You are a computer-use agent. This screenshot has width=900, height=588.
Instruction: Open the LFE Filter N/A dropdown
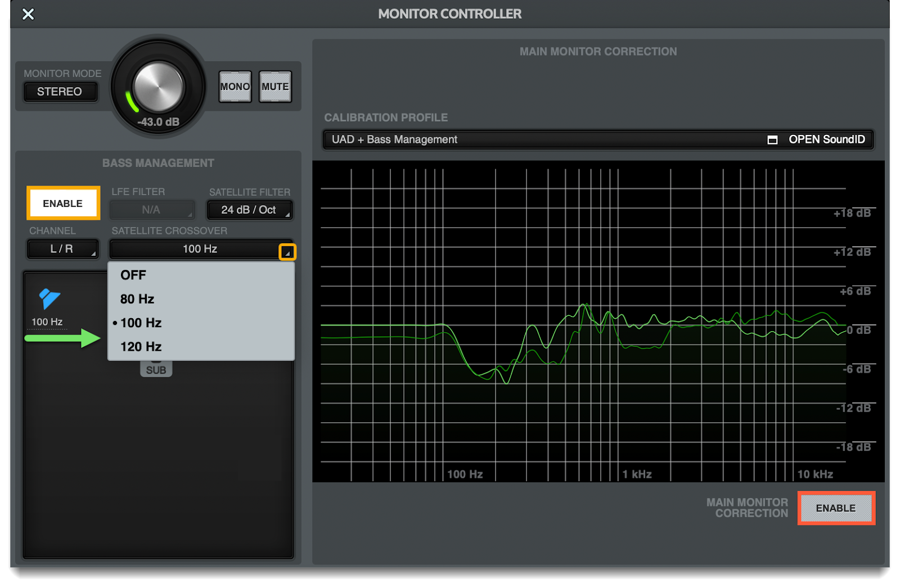pos(152,210)
